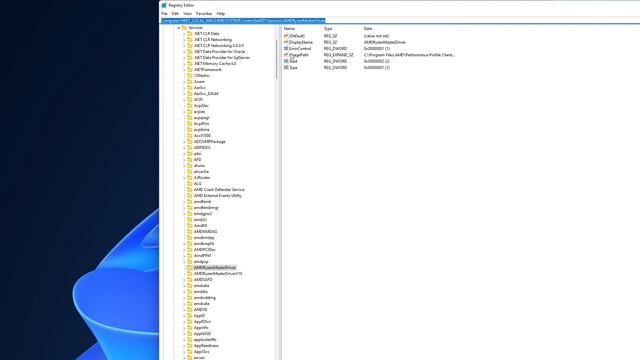Click the AmdPPM folder icon
The image size is (640, 360).
point(190,256)
